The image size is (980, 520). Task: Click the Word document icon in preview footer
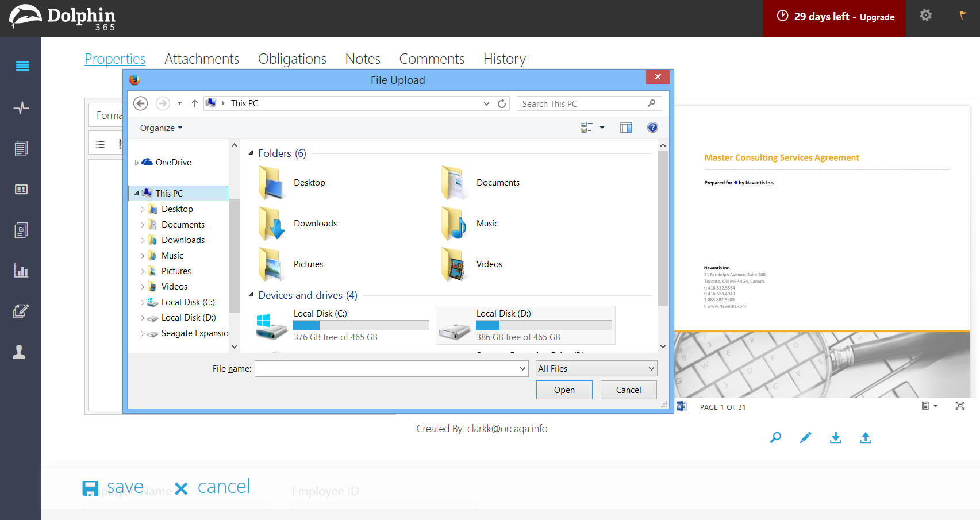coord(682,406)
